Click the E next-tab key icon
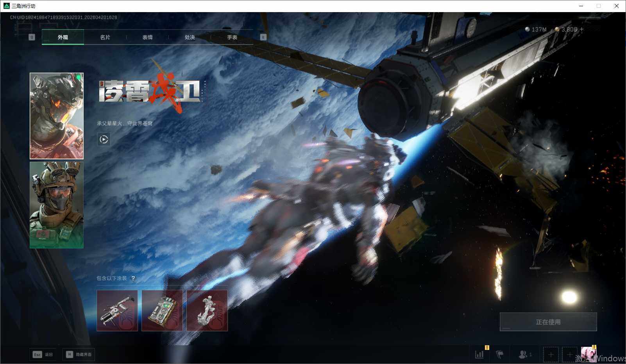The height and width of the screenshot is (364, 626). pos(263,37)
